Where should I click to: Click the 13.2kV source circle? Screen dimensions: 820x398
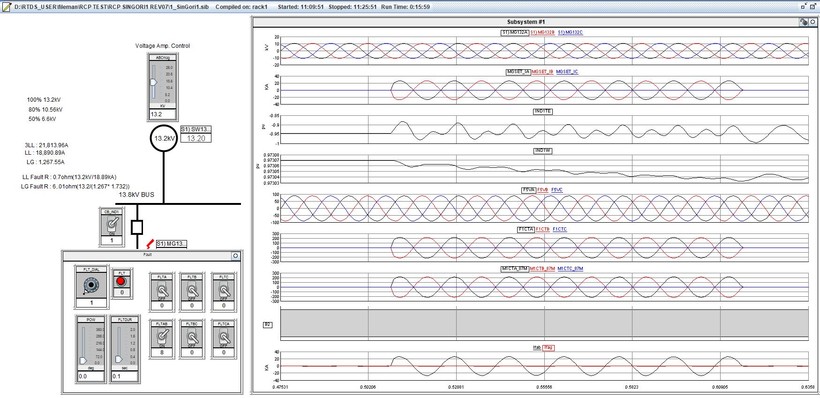pos(163,139)
